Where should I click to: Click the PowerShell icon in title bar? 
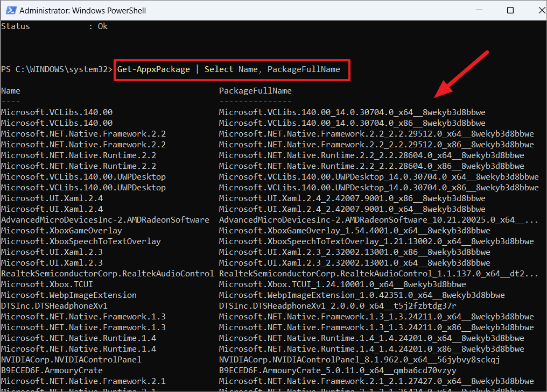[11, 10]
